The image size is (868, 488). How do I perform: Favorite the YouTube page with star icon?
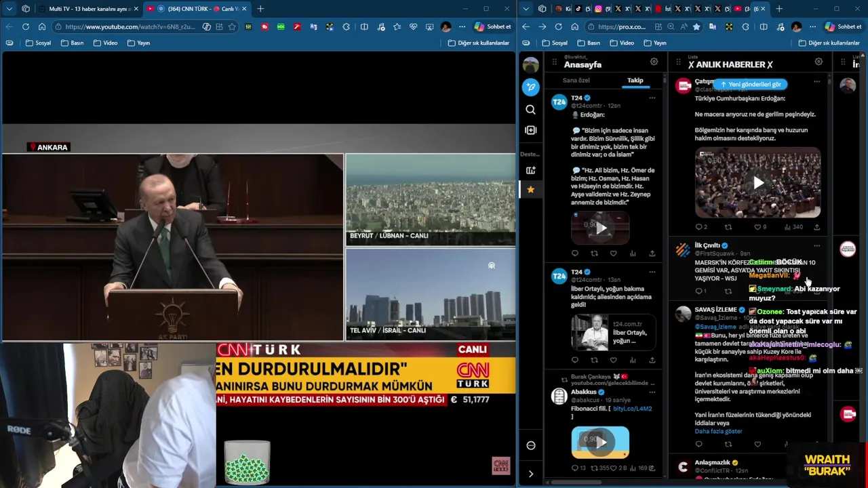232,26
